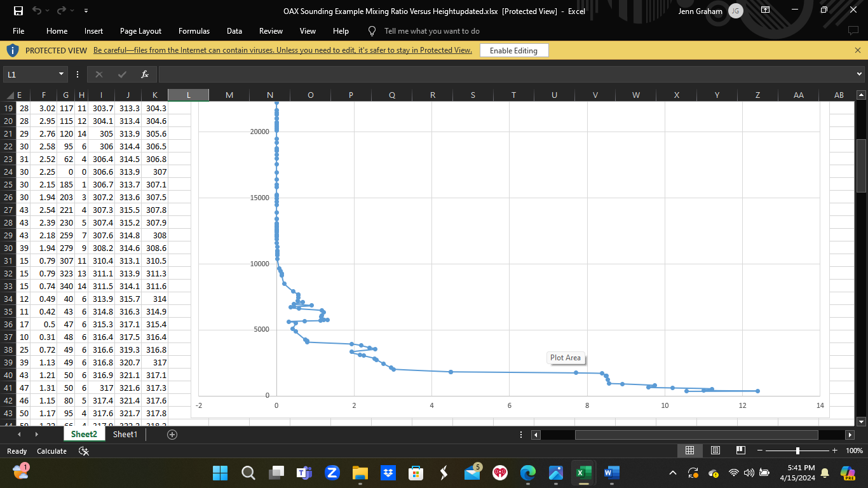Zoom in using the plus button
868x488 pixels.
click(x=834, y=451)
